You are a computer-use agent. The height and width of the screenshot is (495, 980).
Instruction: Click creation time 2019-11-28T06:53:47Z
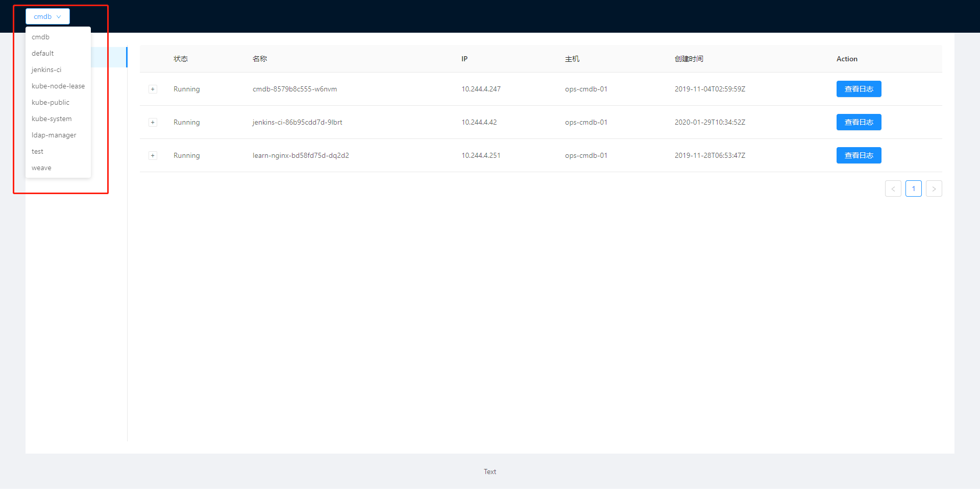pos(710,155)
